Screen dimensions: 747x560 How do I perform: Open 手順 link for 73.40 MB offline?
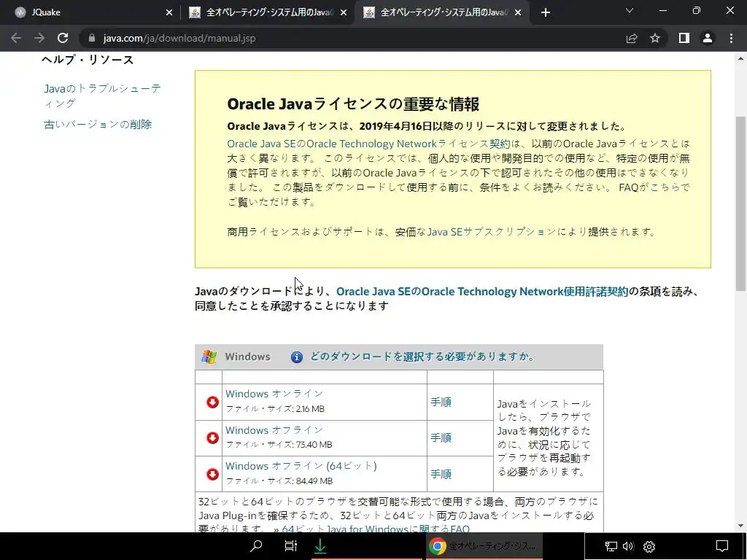click(x=441, y=437)
